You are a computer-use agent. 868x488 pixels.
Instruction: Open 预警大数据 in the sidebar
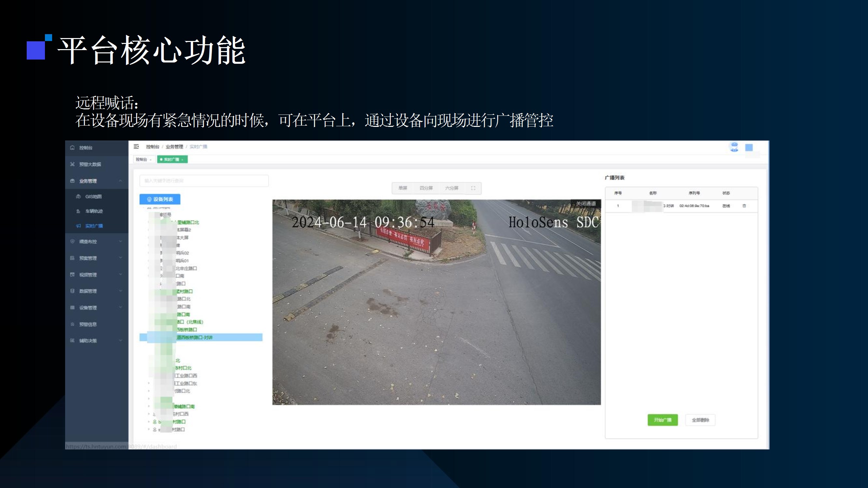90,164
